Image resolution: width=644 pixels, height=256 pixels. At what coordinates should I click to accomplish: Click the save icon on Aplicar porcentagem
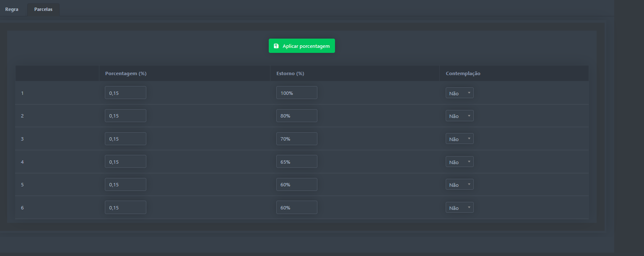(x=276, y=46)
